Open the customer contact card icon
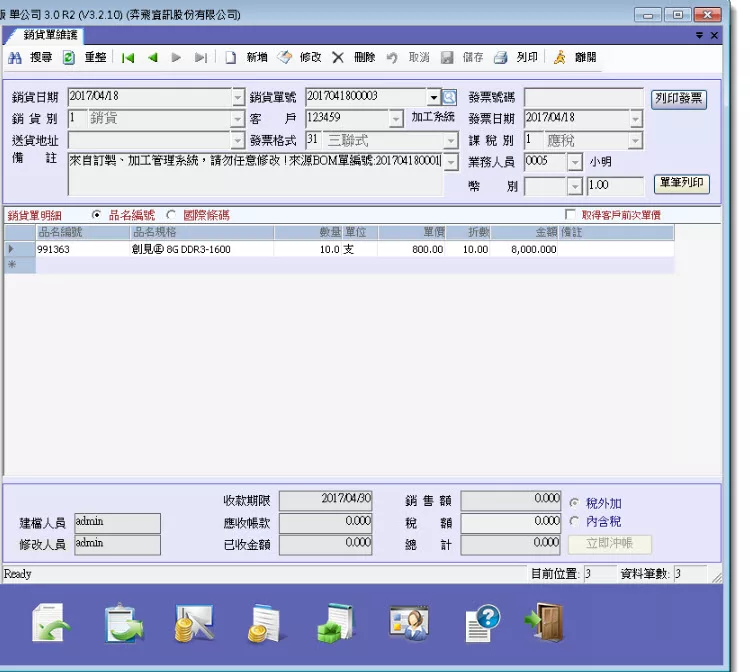 click(x=410, y=623)
